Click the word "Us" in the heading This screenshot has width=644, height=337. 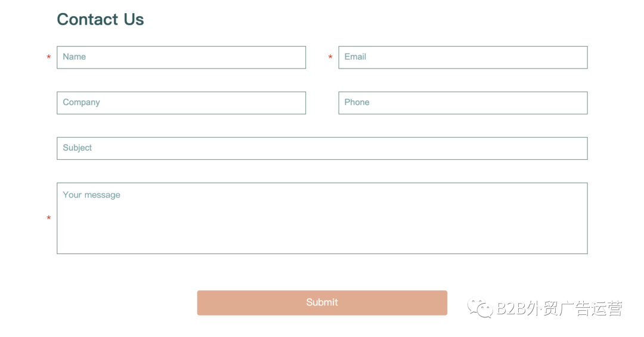134,19
